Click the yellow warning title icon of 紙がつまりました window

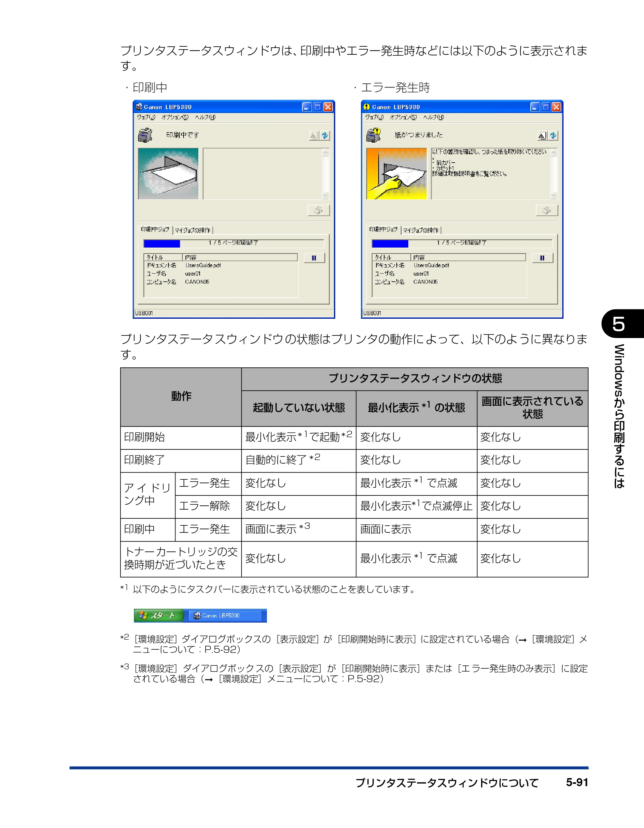click(367, 107)
